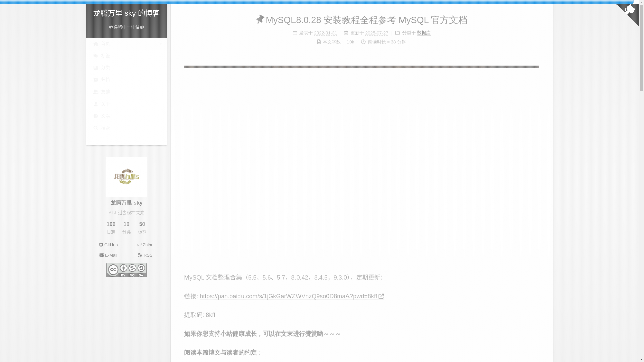The width and height of the screenshot is (644, 362).
Task: Click the published date 2022-01-31
Action: click(x=325, y=33)
